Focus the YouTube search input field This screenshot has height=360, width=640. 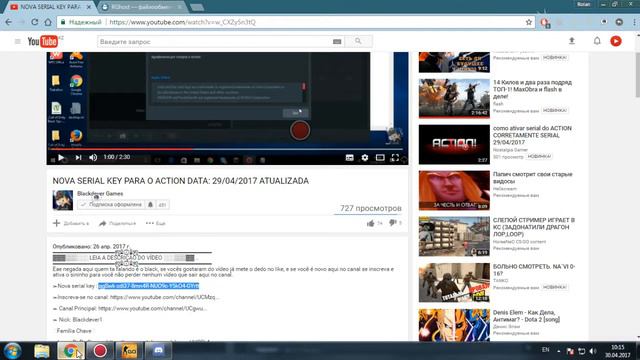[x=215, y=42]
